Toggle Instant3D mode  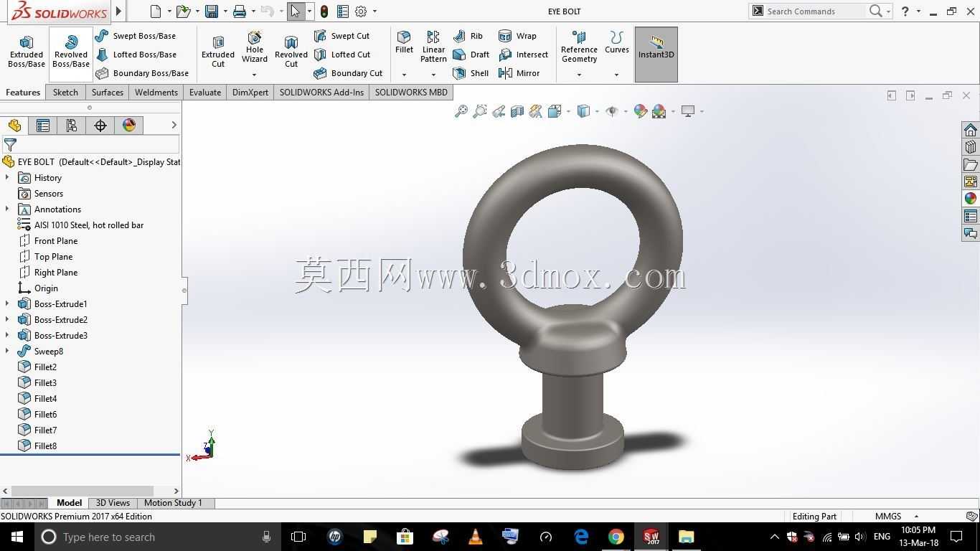(656, 55)
